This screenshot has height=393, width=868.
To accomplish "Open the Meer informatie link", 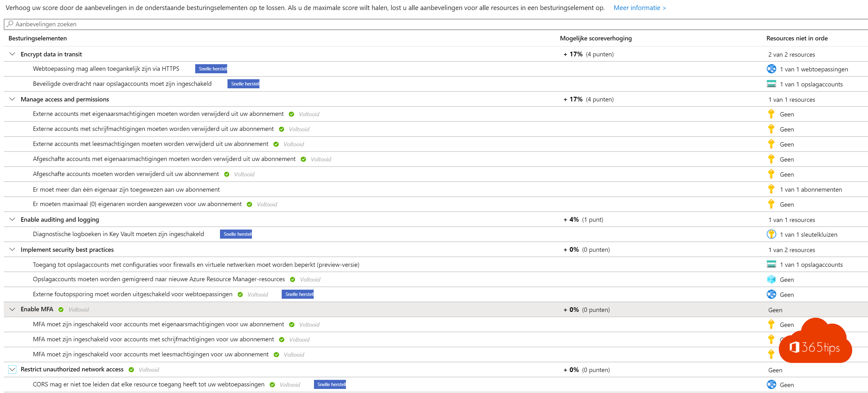I will [639, 8].
